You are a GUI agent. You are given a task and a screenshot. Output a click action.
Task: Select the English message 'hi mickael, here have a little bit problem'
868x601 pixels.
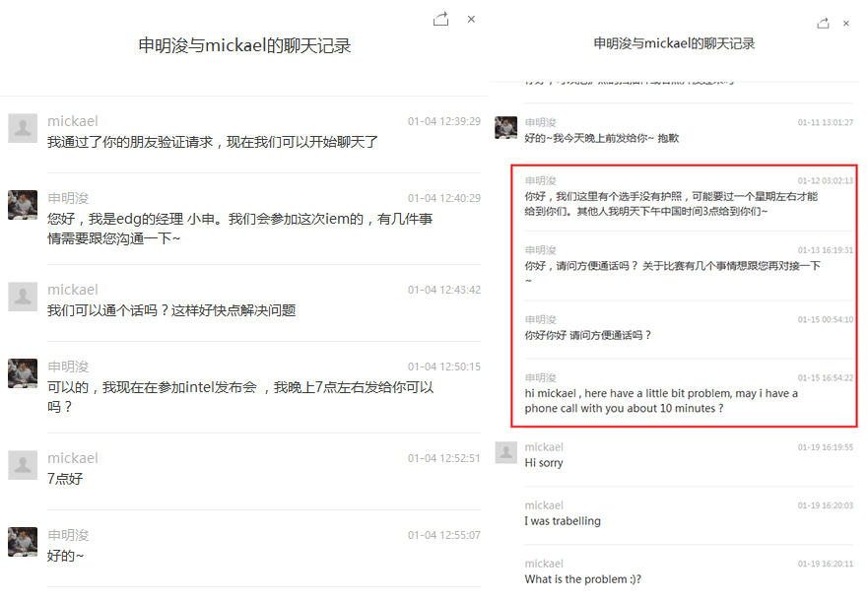(x=661, y=401)
